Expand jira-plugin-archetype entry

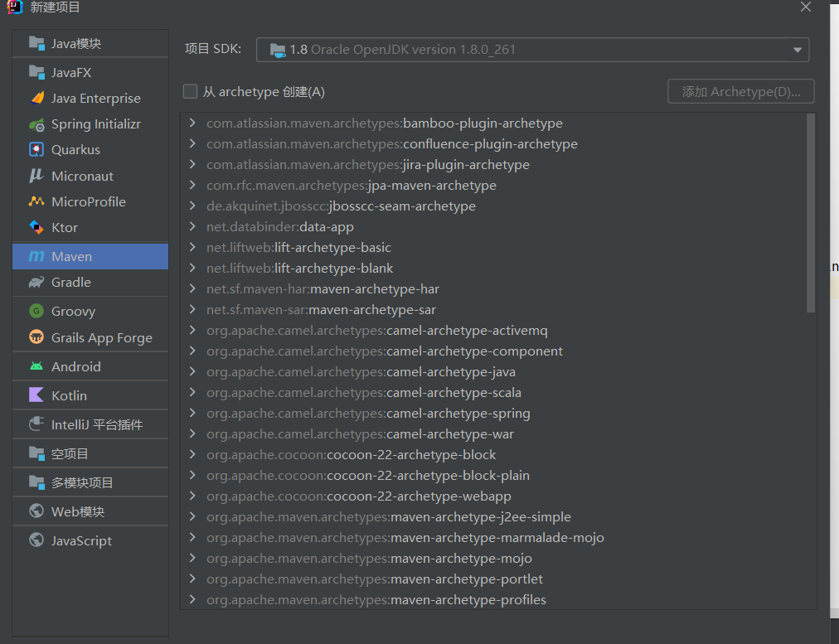tap(192, 164)
